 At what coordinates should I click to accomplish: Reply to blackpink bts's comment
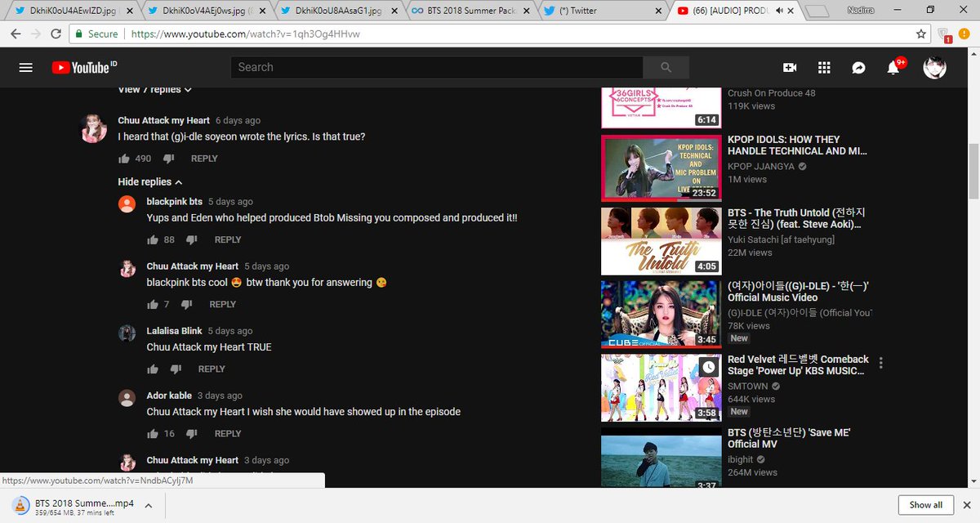point(228,239)
